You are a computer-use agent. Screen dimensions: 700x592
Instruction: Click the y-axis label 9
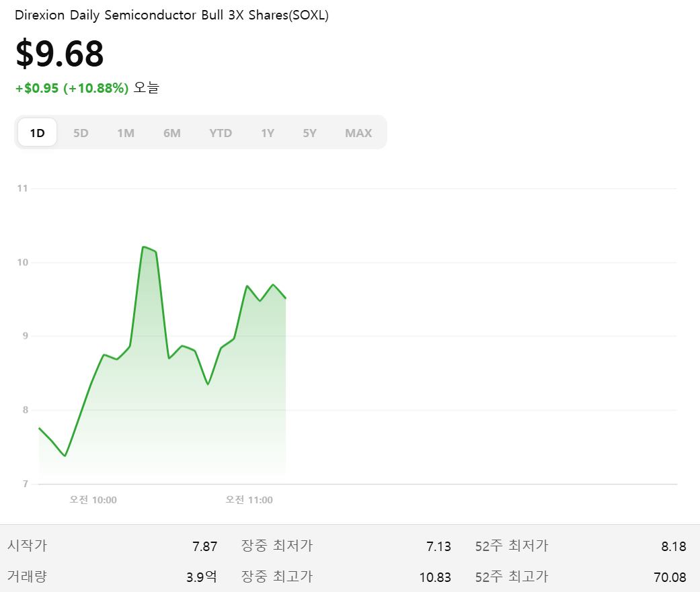26,336
